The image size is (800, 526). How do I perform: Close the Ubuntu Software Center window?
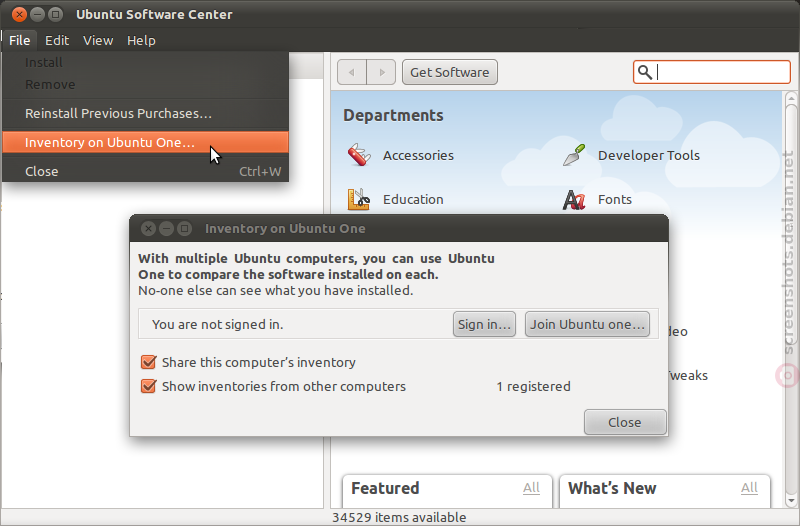[19, 14]
